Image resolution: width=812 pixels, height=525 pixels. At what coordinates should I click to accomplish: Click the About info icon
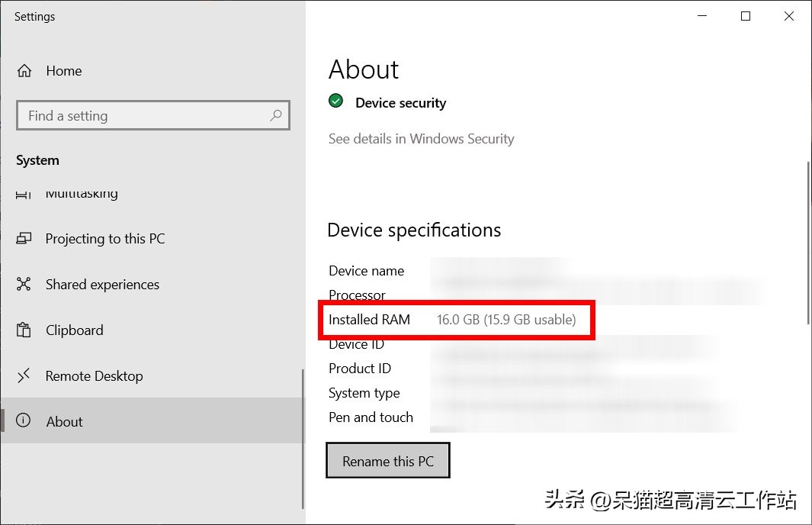click(24, 421)
